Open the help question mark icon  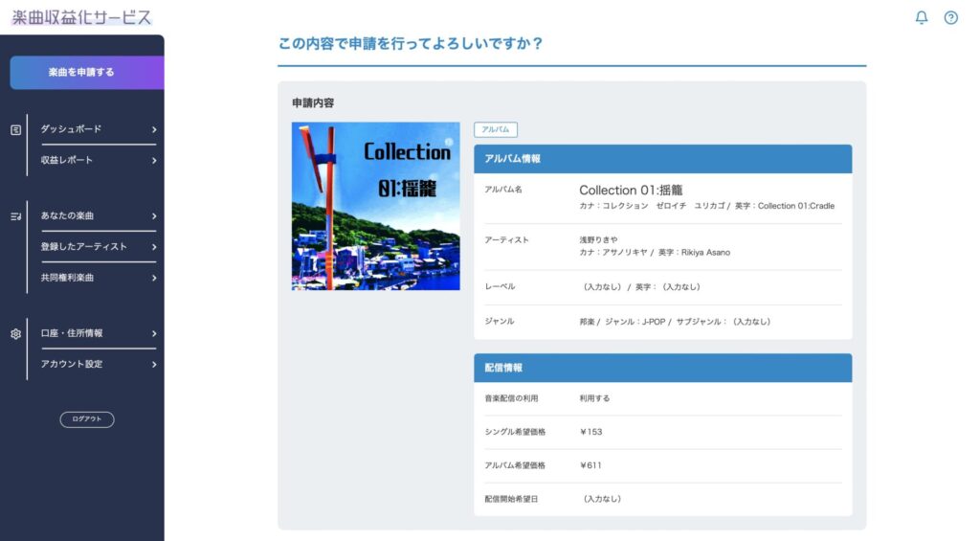[950, 17]
